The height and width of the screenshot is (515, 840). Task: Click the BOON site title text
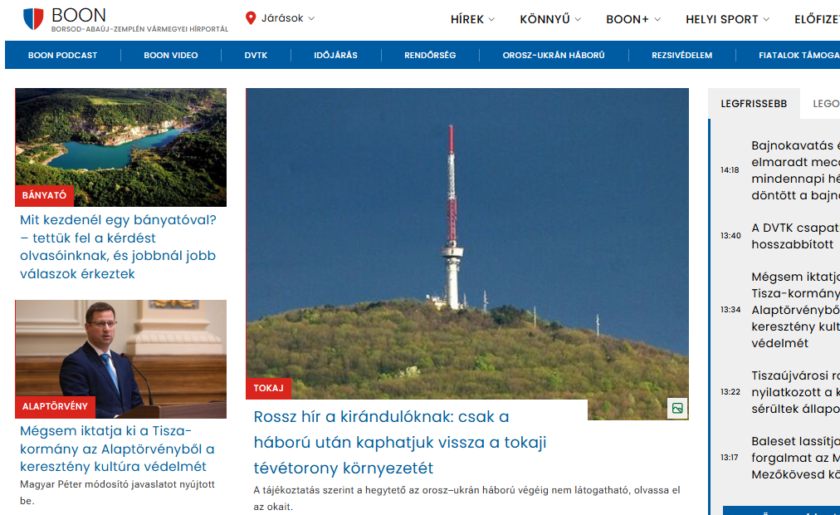(x=79, y=15)
